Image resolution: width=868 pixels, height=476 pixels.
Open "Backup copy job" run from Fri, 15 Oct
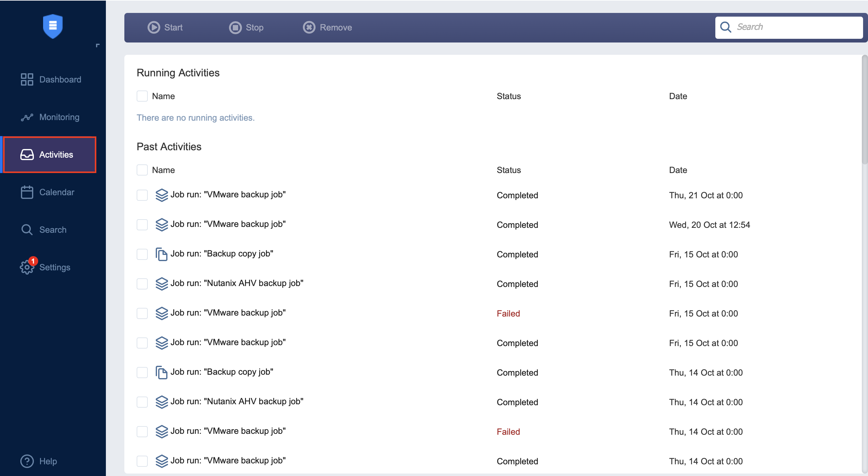222,253
